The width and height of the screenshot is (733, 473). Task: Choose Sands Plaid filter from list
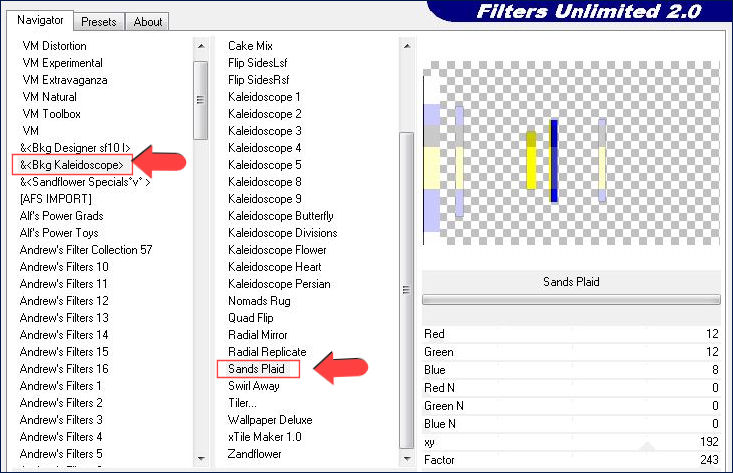click(256, 369)
